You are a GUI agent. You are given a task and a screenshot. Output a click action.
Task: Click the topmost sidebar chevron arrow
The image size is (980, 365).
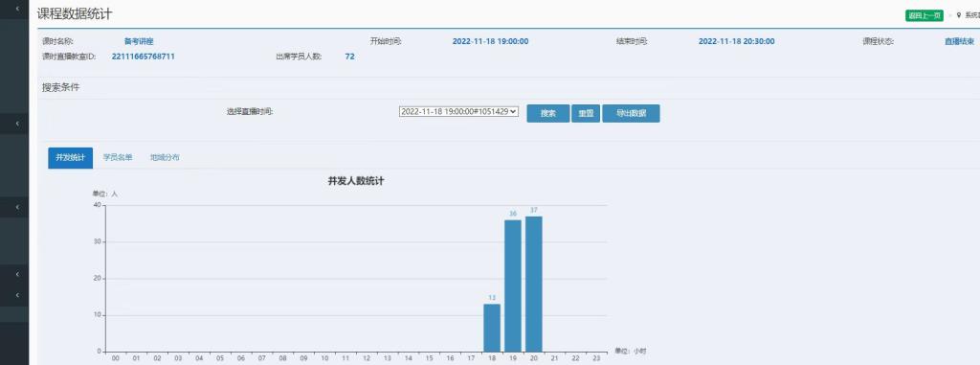point(17,9)
